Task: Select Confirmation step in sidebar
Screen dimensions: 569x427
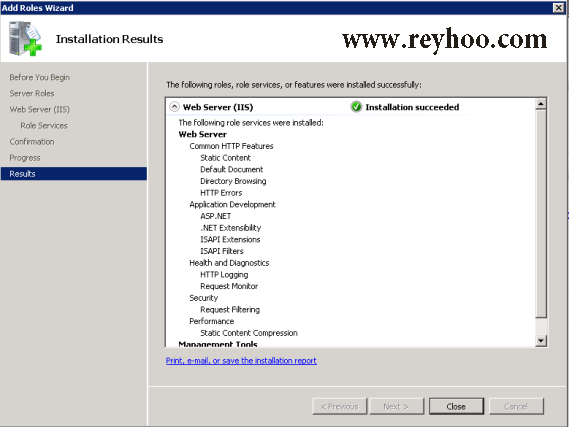Action: pos(32,141)
